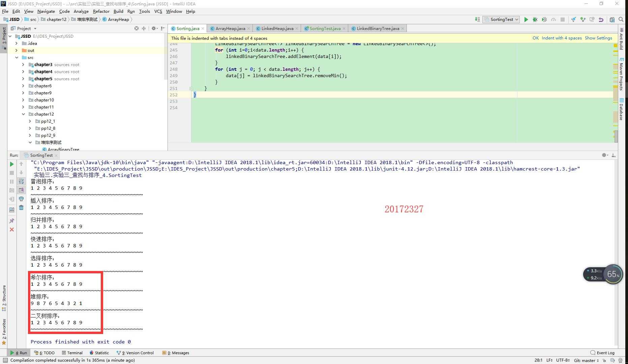Open Search Everywhere magnifier

621,20
